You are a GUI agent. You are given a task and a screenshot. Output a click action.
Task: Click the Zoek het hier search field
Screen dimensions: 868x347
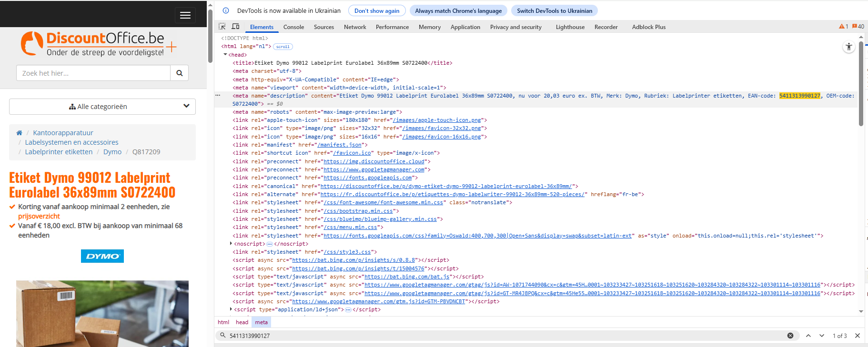(x=93, y=73)
